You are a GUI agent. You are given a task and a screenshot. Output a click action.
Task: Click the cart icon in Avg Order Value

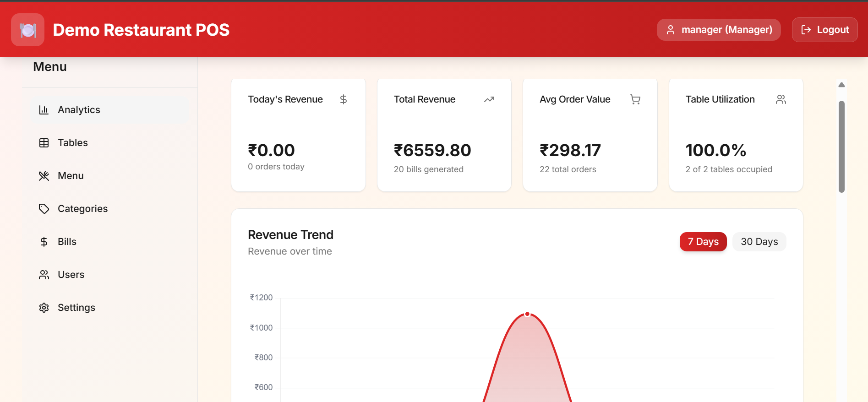(x=635, y=99)
